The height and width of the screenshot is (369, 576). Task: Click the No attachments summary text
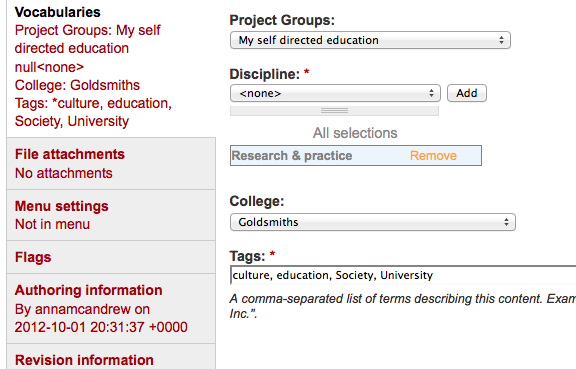(x=64, y=173)
